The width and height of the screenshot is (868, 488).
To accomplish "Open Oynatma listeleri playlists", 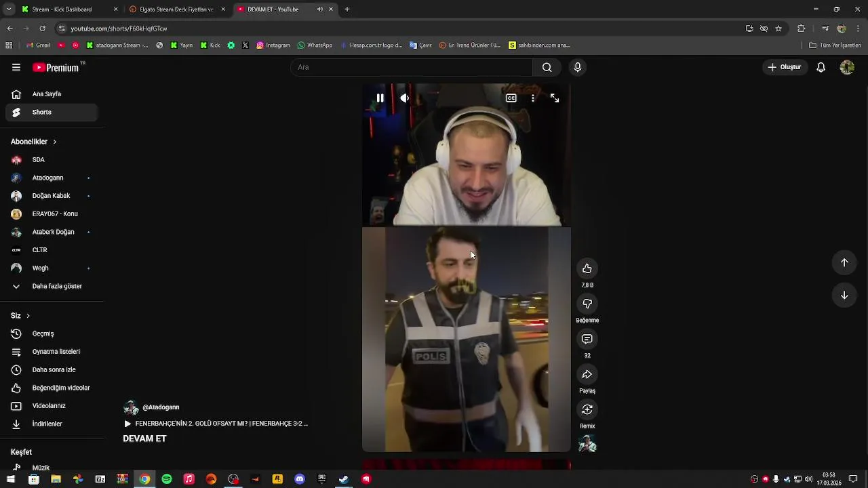I will (52, 352).
